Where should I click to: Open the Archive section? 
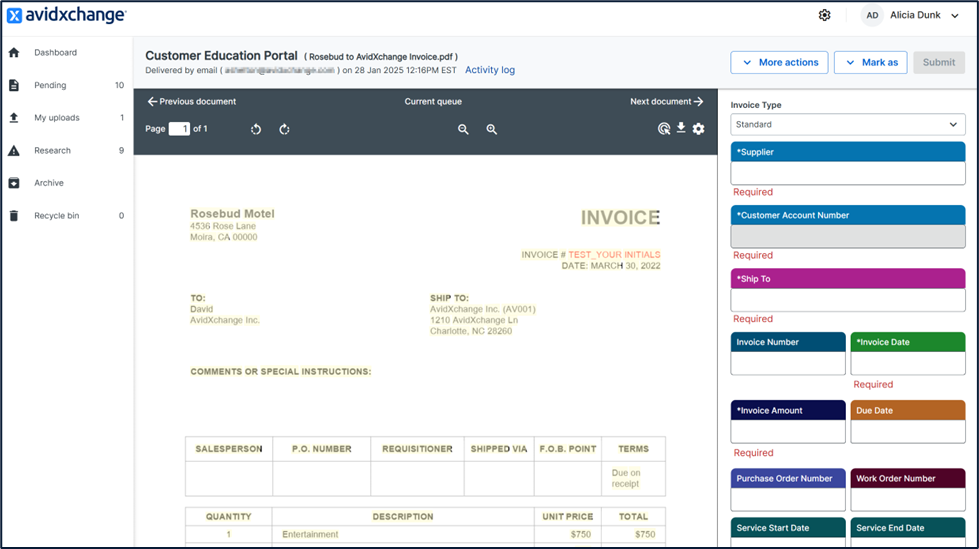pyautogui.click(x=49, y=183)
